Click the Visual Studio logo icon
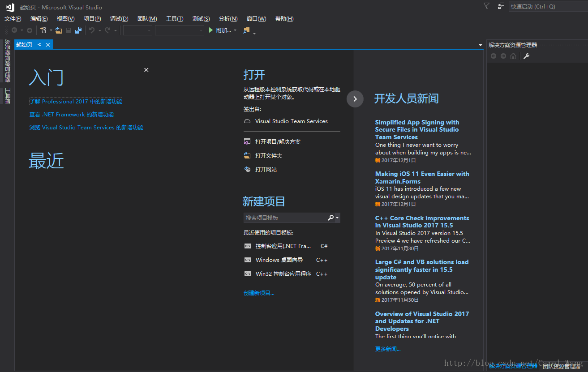Screen dimensions: 588x372 click(x=10, y=7)
